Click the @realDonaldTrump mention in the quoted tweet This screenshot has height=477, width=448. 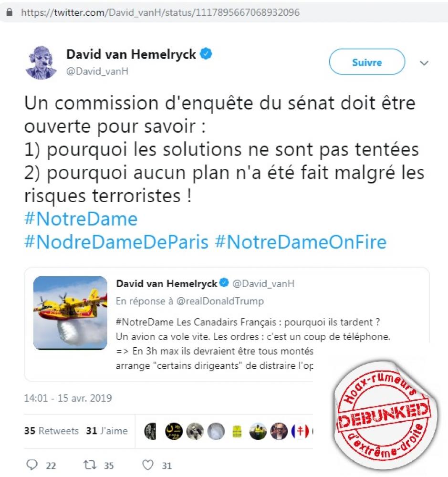point(220,301)
